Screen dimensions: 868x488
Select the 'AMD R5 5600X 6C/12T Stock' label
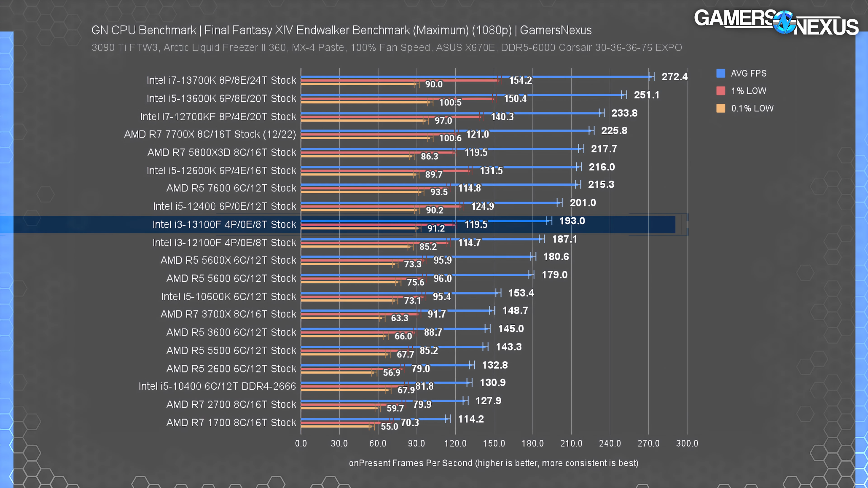229,260
